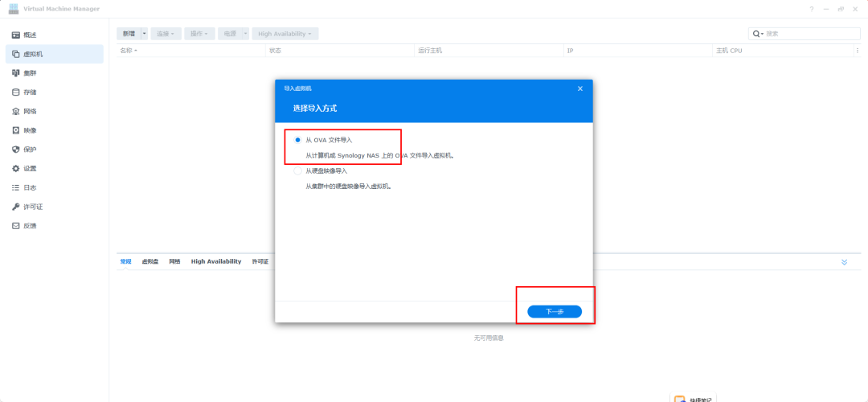Switch to the 虚拟盘 tab
This screenshot has height=402, width=868.
[x=150, y=261]
